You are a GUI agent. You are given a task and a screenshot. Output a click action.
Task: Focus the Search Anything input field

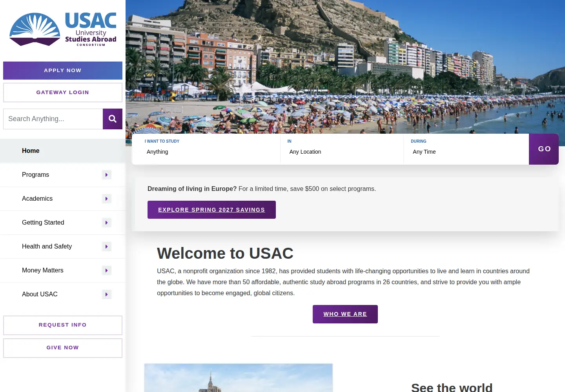tap(53, 119)
